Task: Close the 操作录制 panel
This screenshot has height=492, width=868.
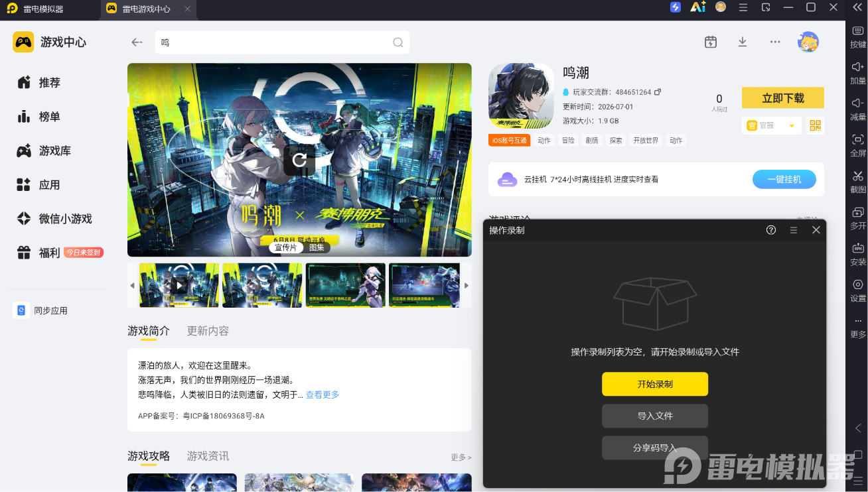Action: 816,230
